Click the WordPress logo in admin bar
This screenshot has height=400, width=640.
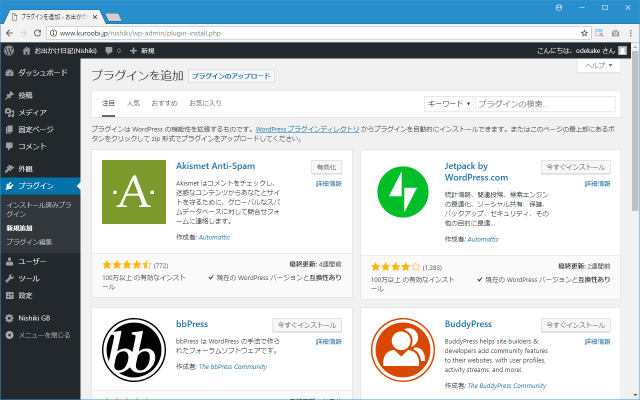10,50
